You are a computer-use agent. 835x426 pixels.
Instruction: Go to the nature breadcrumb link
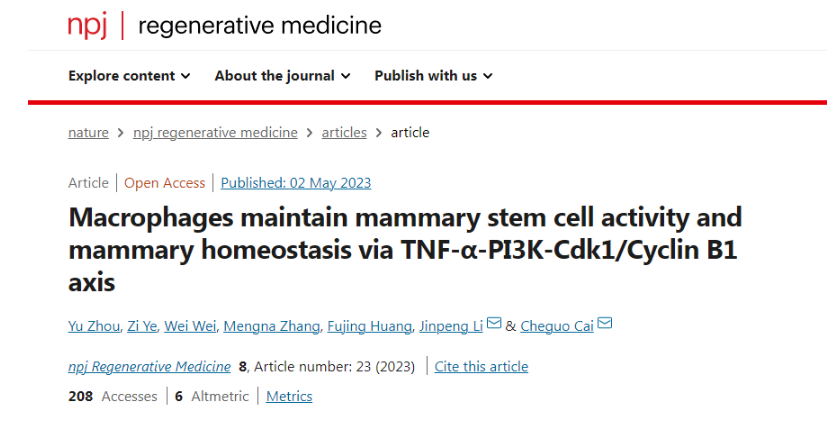88,132
